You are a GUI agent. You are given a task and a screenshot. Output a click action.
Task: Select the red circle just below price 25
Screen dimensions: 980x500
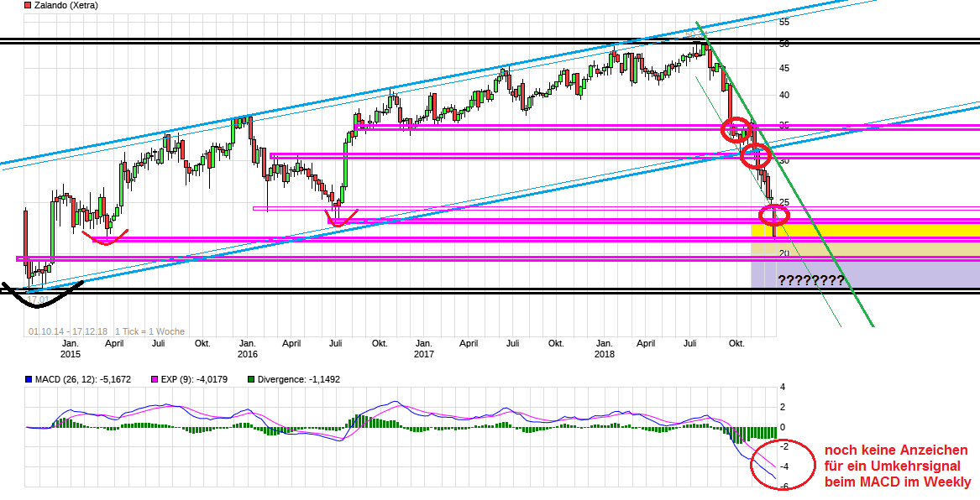click(x=773, y=216)
